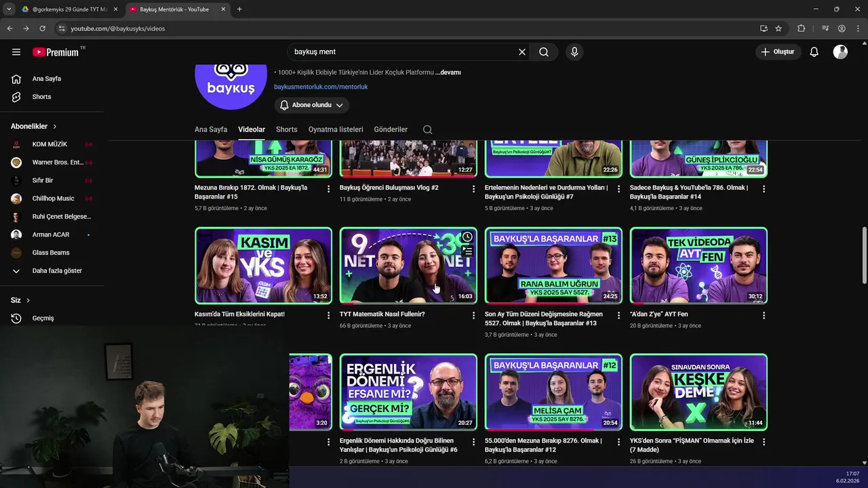Image resolution: width=868 pixels, height=488 pixels.
Task: Open Arman ACAR subscription channel
Action: point(52,235)
